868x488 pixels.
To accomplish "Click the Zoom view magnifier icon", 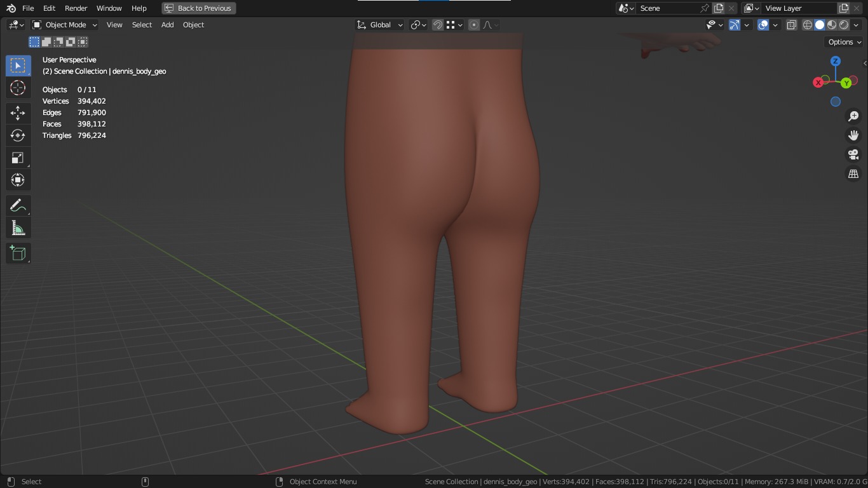I will tap(853, 116).
